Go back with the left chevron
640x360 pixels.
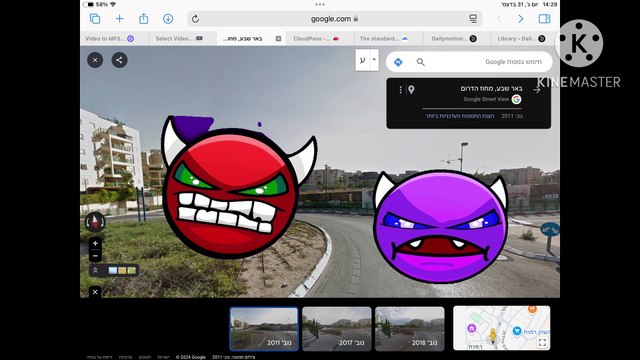499,19
